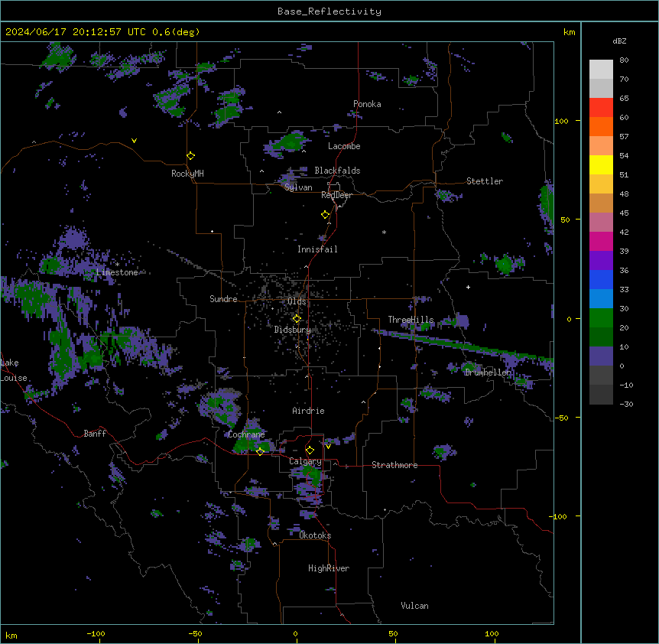Click the Lake Louise label
The height and width of the screenshot is (644, 659).
[14, 370]
